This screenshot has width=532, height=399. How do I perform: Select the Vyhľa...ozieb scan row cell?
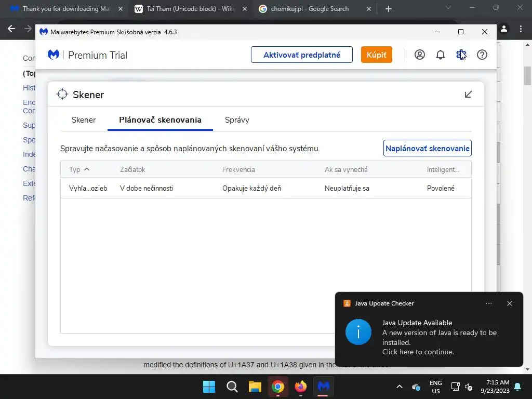88,188
